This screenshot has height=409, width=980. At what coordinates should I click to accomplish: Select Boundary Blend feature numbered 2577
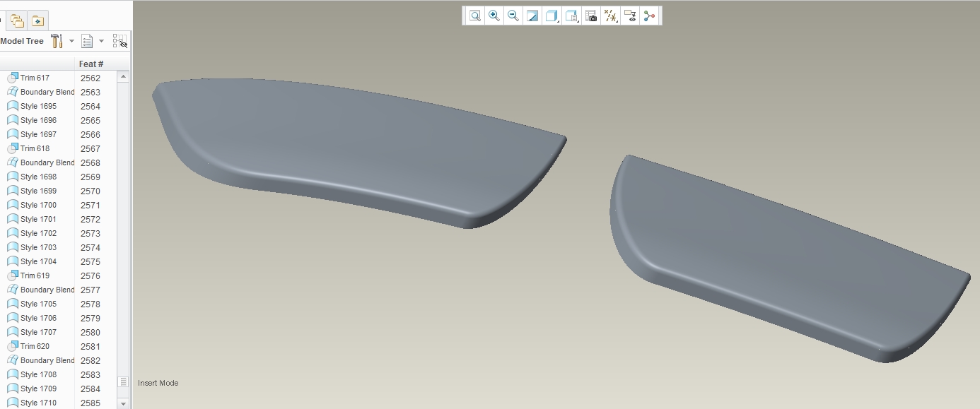(47, 290)
